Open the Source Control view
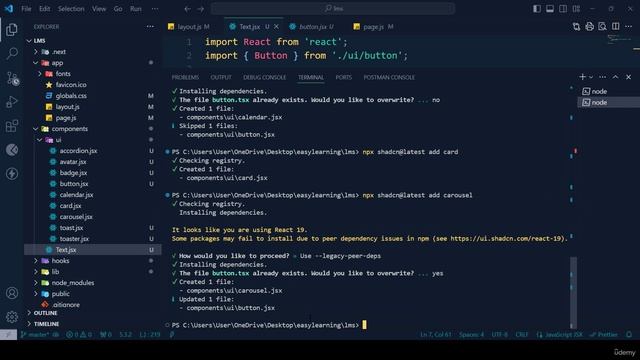This screenshot has height=360, width=640. coord(12,78)
